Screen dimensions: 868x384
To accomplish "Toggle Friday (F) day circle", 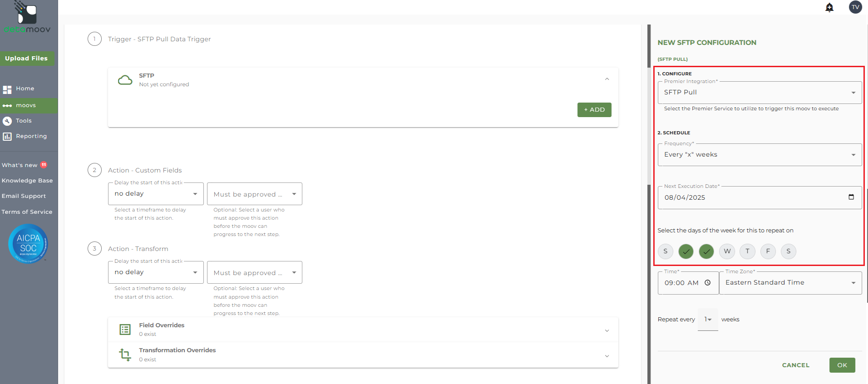I will pyautogui.click(x=768, y=251).
